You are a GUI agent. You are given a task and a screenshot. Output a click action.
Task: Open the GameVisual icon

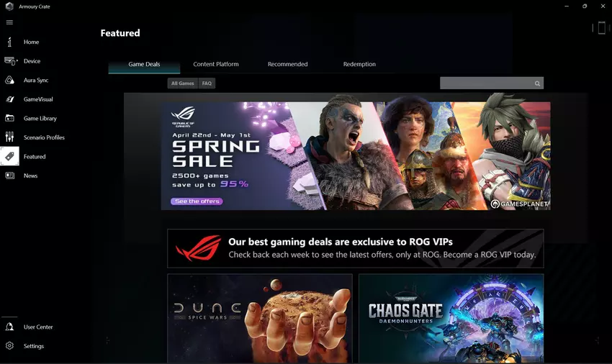[9, 99]
